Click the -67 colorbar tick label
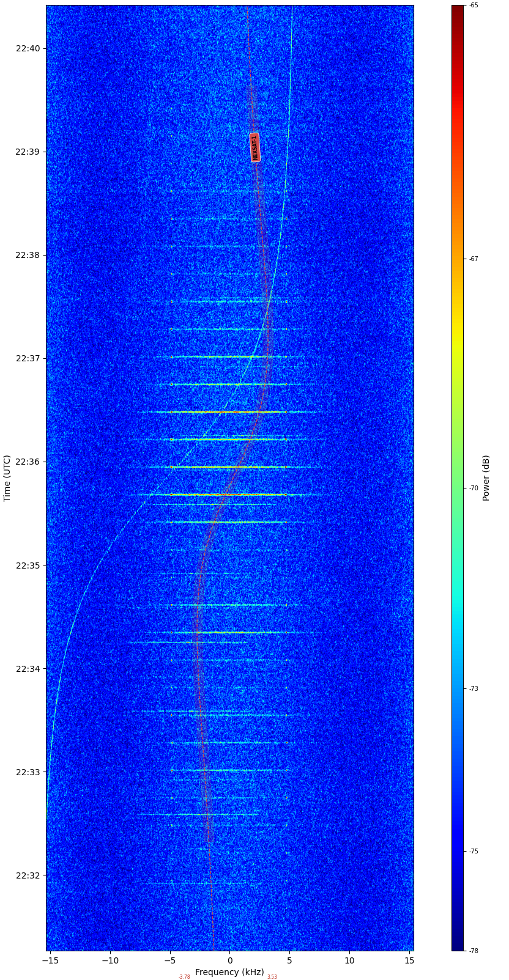509x980 pixels. (474, 259)
